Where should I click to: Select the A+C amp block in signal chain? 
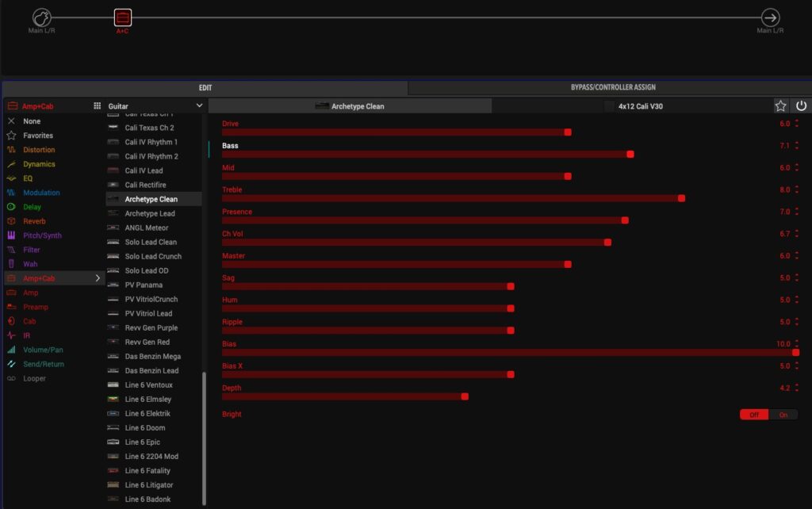pos(122,17)
